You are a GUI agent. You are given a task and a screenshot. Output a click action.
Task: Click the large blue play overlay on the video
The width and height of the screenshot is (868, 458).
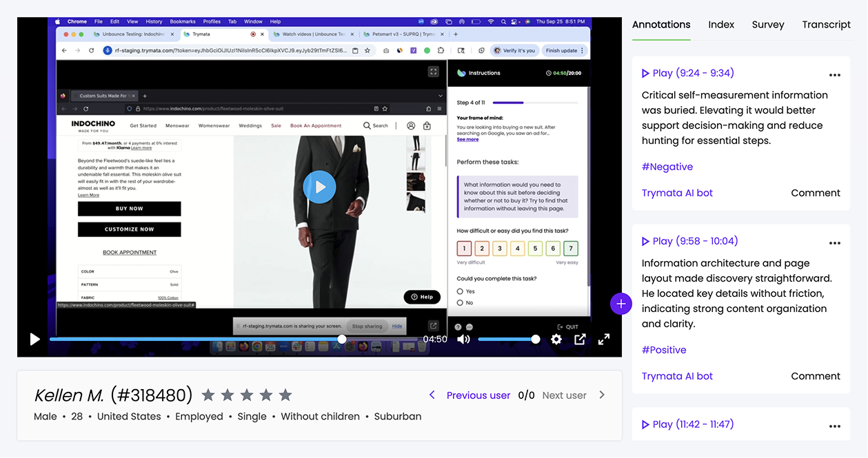coord(319,187)
